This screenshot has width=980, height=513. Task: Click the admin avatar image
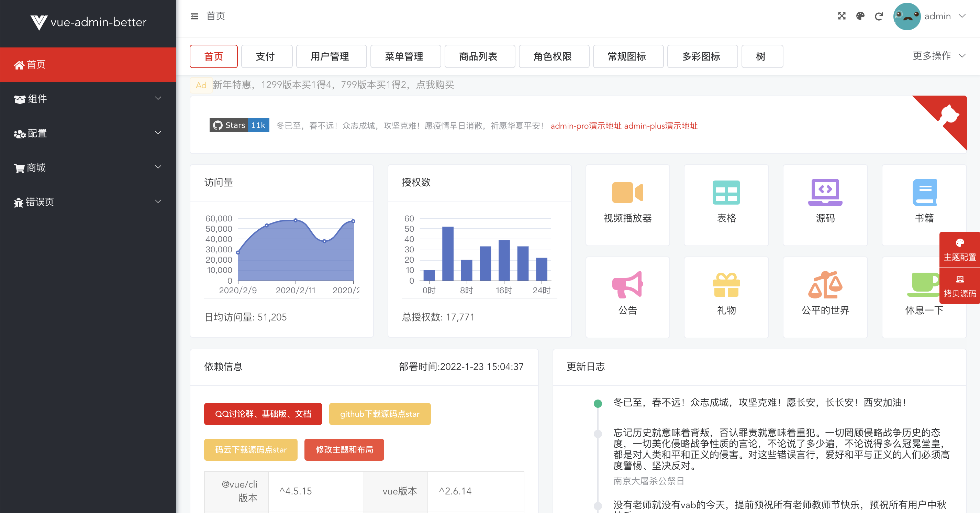pos(906,16)
